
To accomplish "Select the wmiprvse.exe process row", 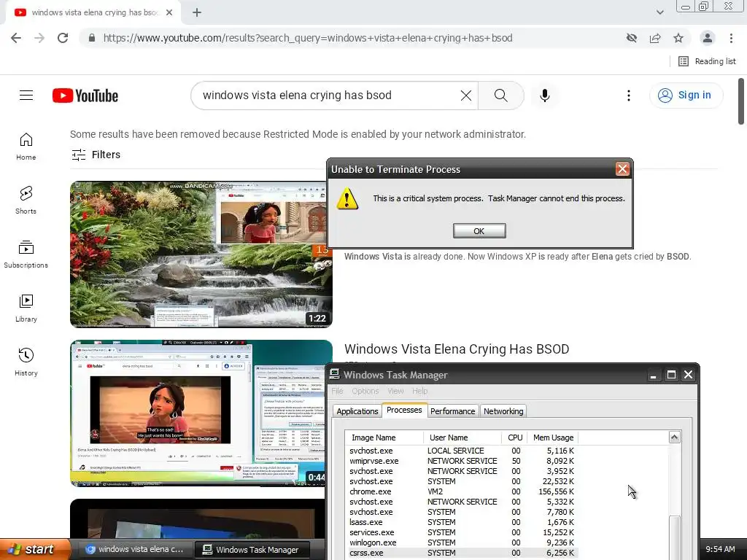I will pyautogui.click(x=462, y=461).
